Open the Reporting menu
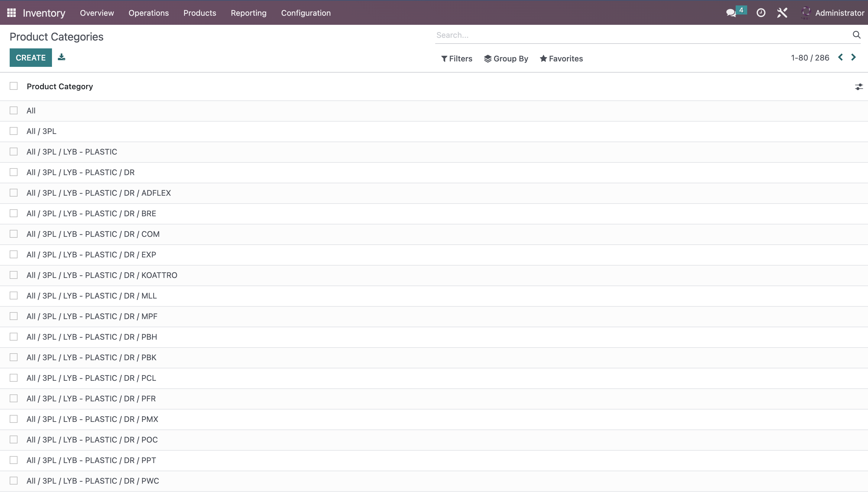Viewport: 868px width, 493px height. tap(249, 13)
